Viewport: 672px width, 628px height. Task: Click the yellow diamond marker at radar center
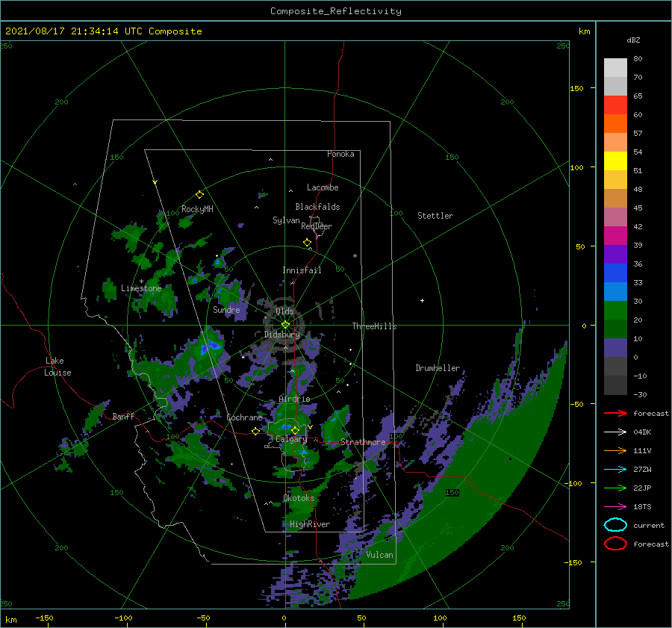(x=285, y=325)
